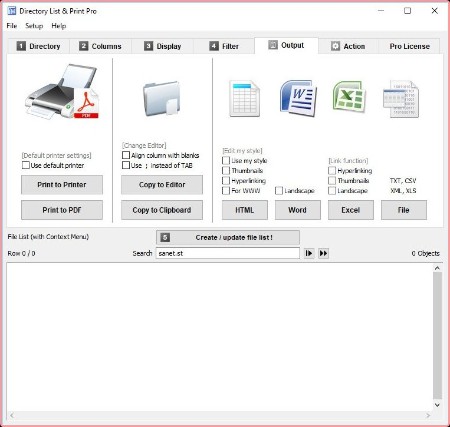Click the 'Row 0 / 0' text
The height and width of the screenshot is (427, 450).
[21, 253]
